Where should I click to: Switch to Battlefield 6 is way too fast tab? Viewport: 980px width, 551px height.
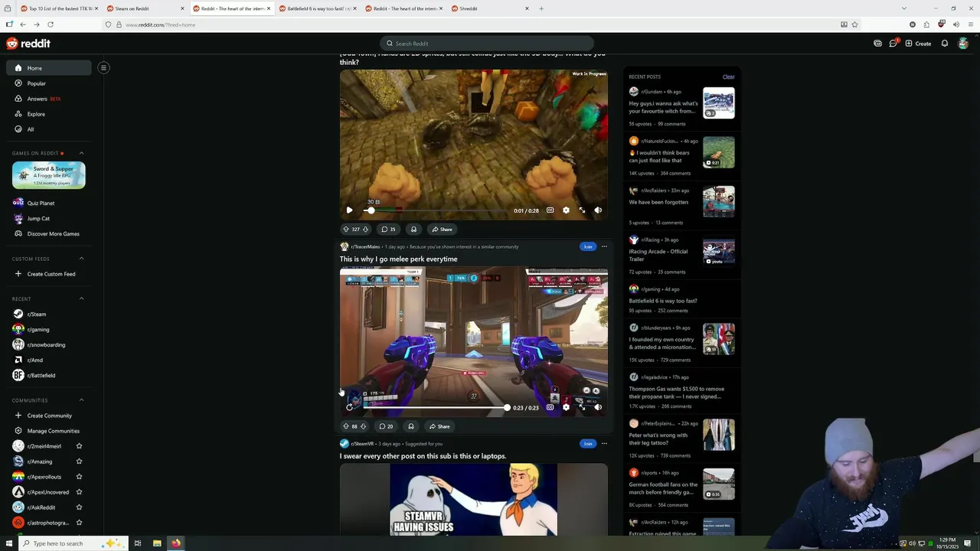tap(317, 8)
